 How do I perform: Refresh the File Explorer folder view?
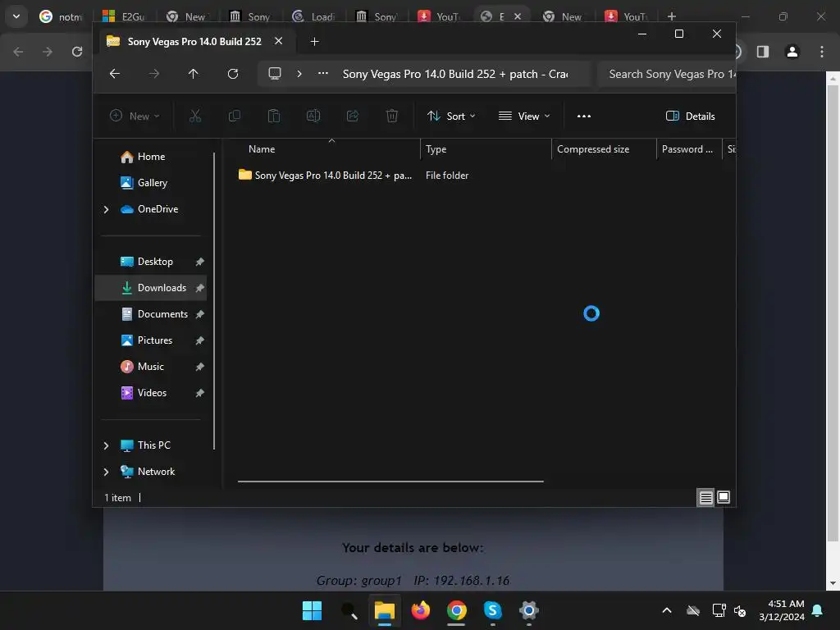(232, 74)
